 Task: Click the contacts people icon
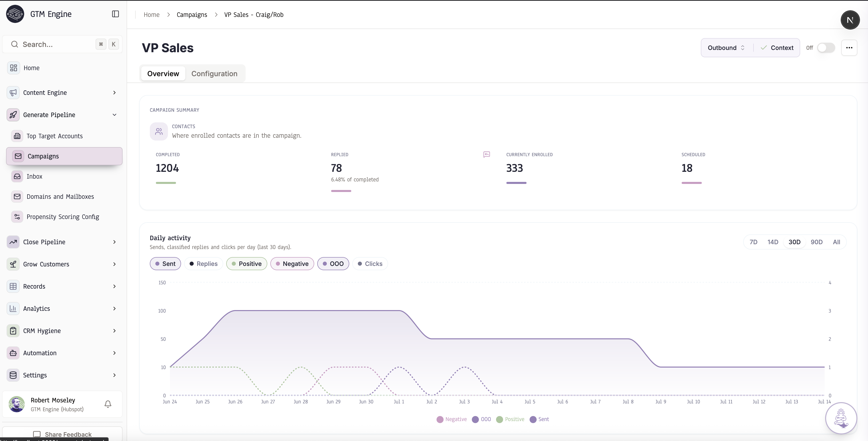[159, 131]
